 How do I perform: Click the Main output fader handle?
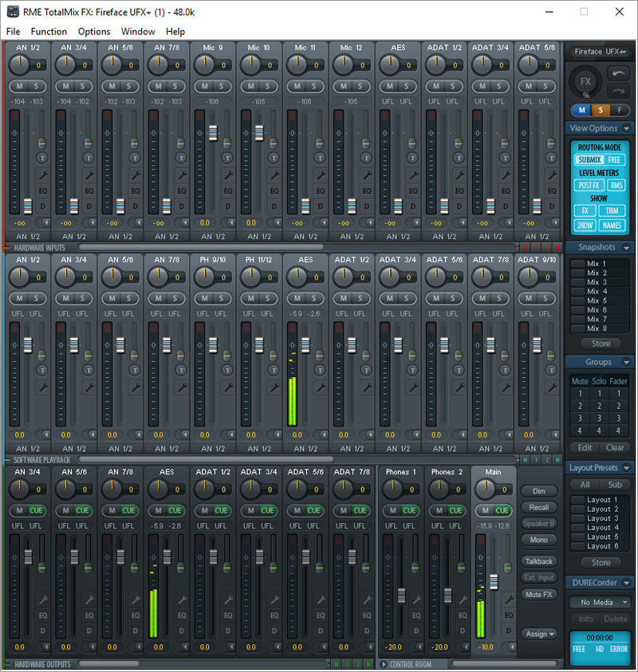pyautogui.click(x=494, y=581)
